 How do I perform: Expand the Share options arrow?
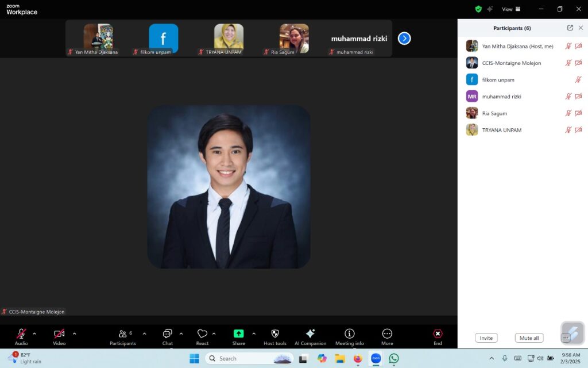(254, 333)
